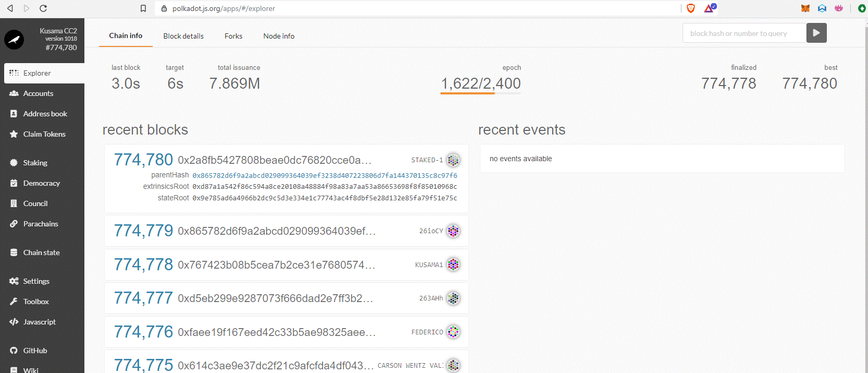Select the Chain info tab

tap(126, 35)
